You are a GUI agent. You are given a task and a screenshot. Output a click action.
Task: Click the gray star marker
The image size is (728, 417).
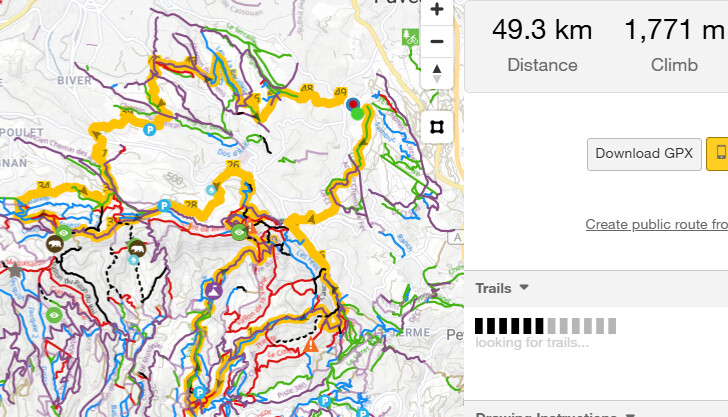[x=14, y=270]
